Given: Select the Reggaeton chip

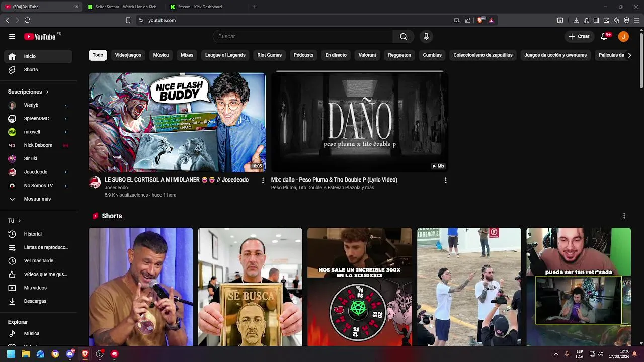Looking at the screenshot, I should 399,55.
